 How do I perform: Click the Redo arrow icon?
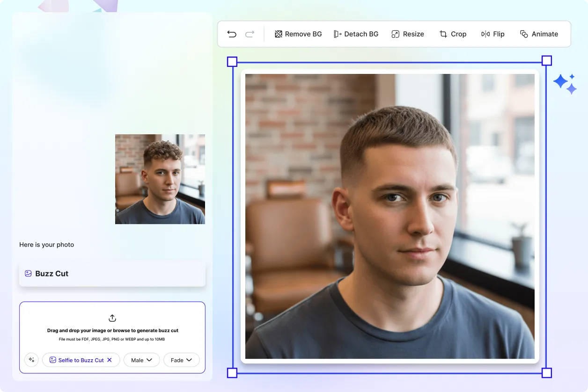250,34
